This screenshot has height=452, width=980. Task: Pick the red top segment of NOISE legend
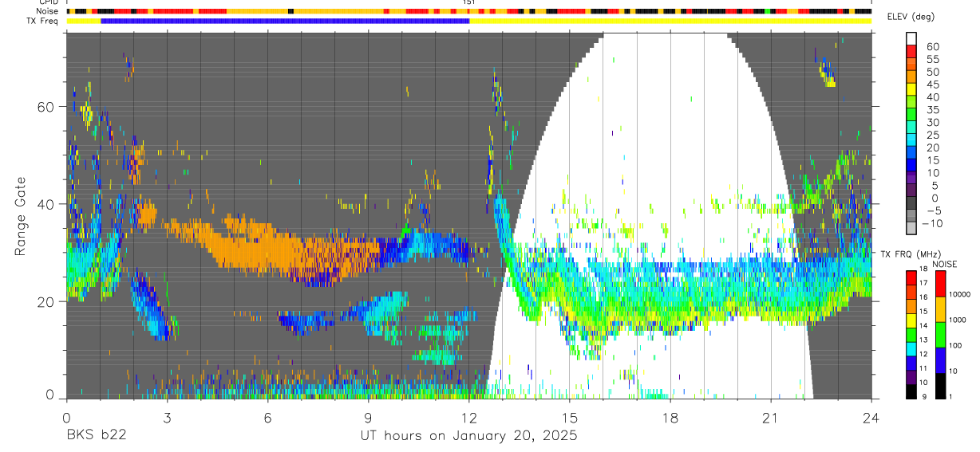tap(939, 284)
